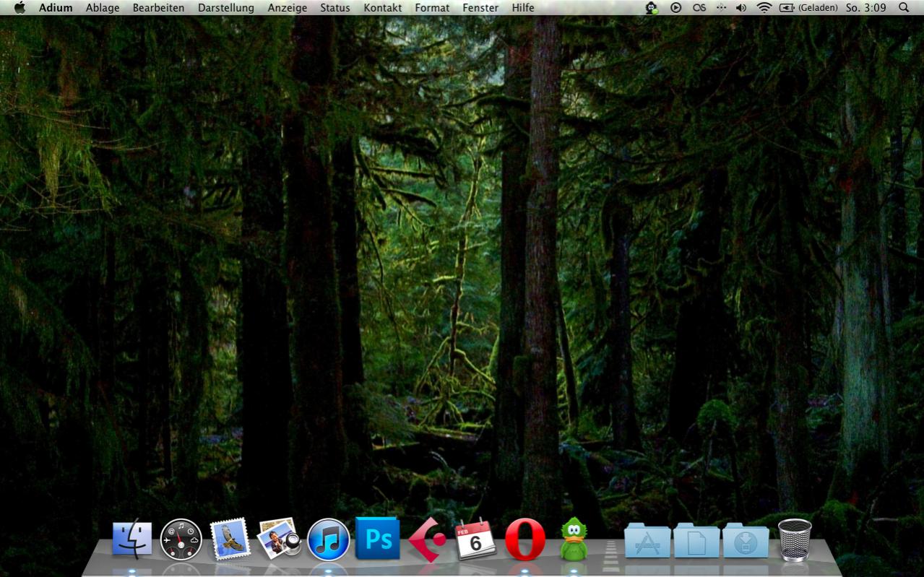Click the Bluetooth icon in menu bar
Screen dimensions: 924x577
[721, 8]
